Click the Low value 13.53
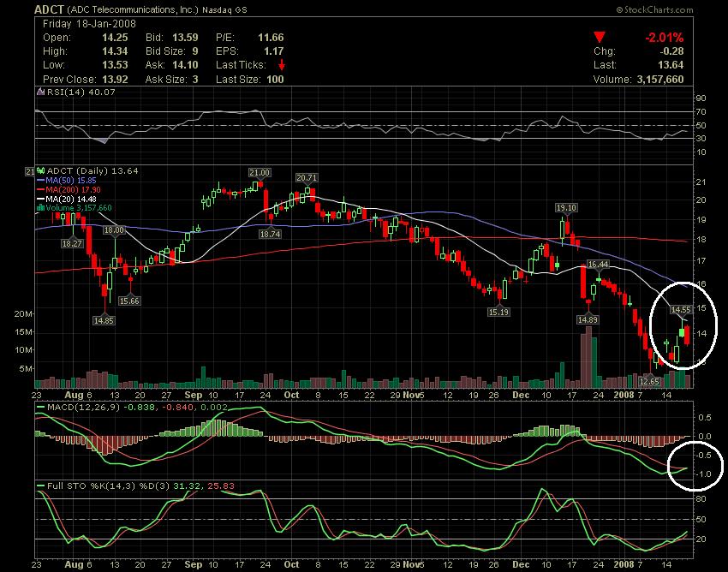The height and width of the screenshot is (572, 728). [115, 65]
